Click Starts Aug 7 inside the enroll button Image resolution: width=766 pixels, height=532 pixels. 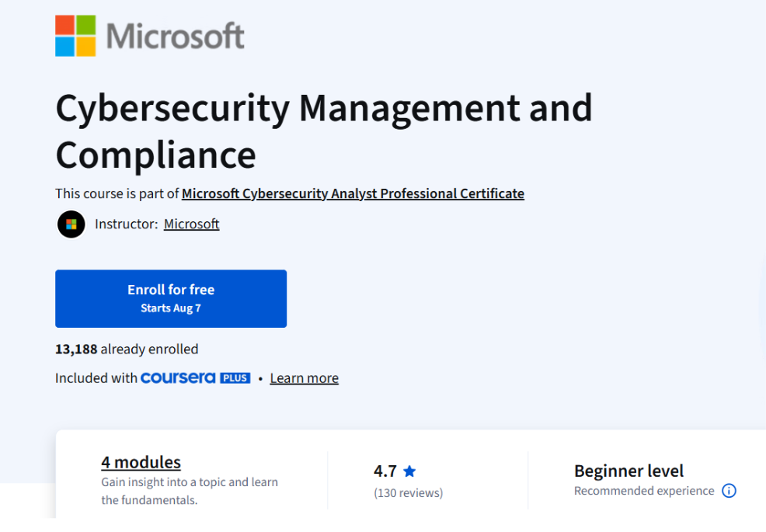coord(171,308)
